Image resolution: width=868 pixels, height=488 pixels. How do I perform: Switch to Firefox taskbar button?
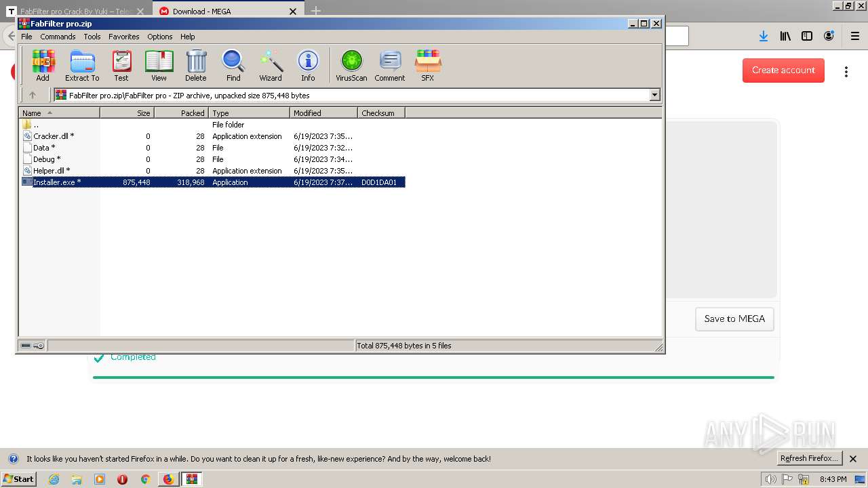pyautogui.click(x=168, y=479)
